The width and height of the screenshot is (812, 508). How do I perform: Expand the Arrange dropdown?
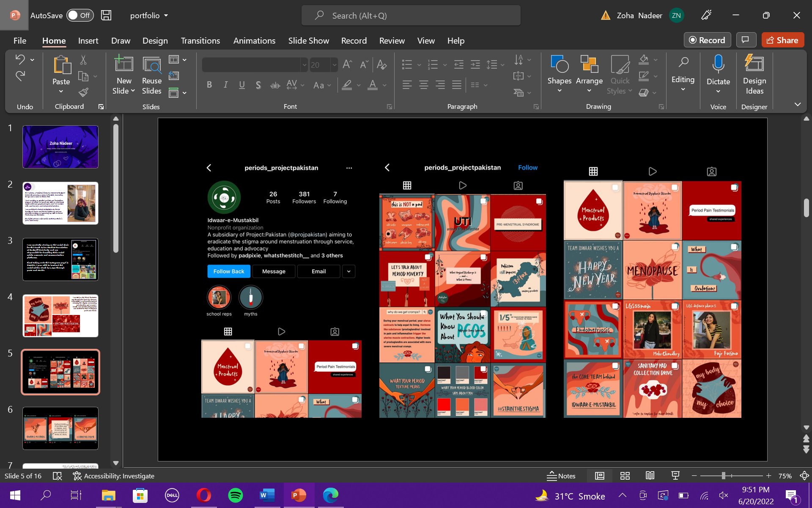pyautogui.click(x=589, y=91)
